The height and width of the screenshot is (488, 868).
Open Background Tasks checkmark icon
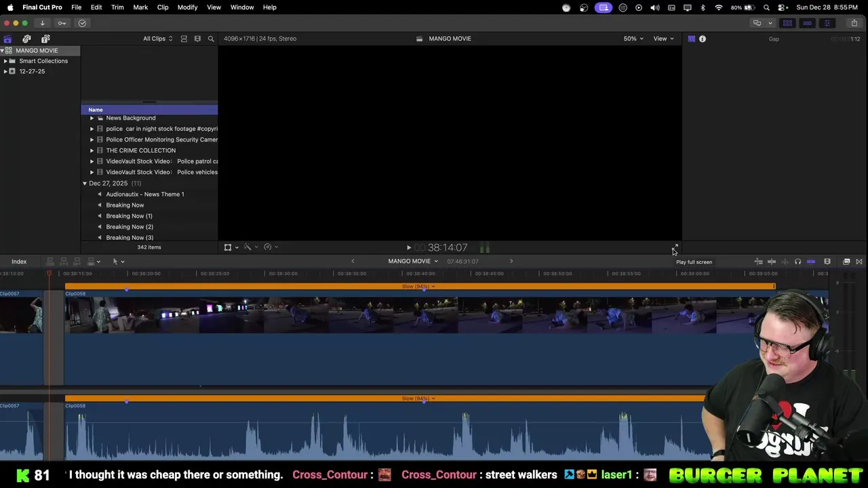[x=82, y=23]
